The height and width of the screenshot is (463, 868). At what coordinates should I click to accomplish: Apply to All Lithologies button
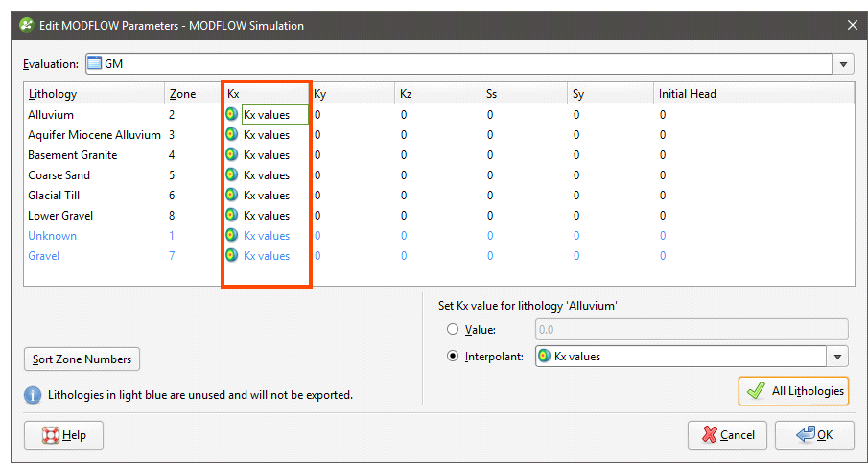[793, 391]
